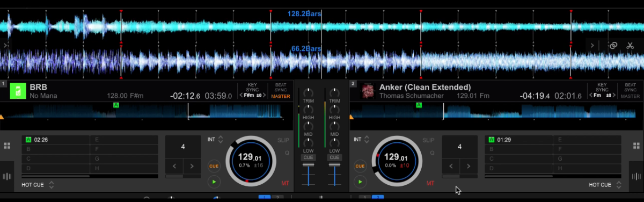Expand the waveform tools arrow beside link icon

592,46
